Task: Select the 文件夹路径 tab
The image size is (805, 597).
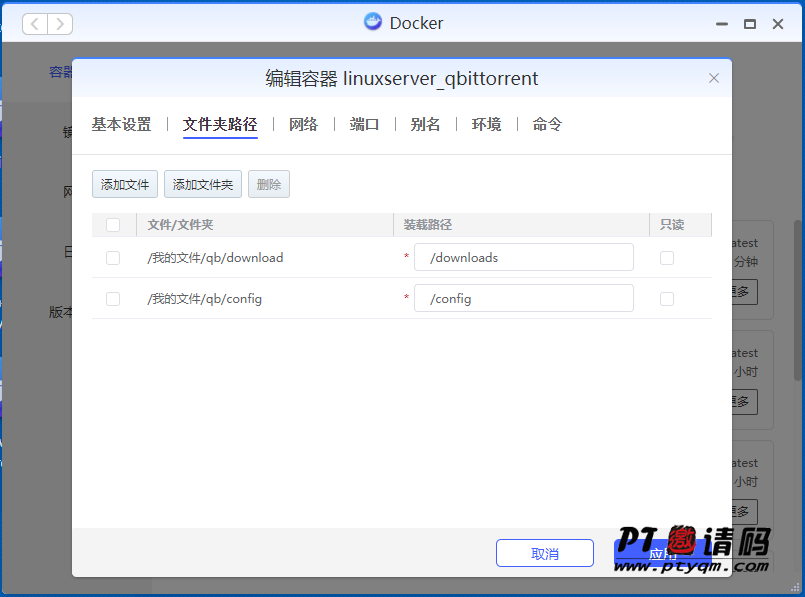Action: click(x=220, y=124)
